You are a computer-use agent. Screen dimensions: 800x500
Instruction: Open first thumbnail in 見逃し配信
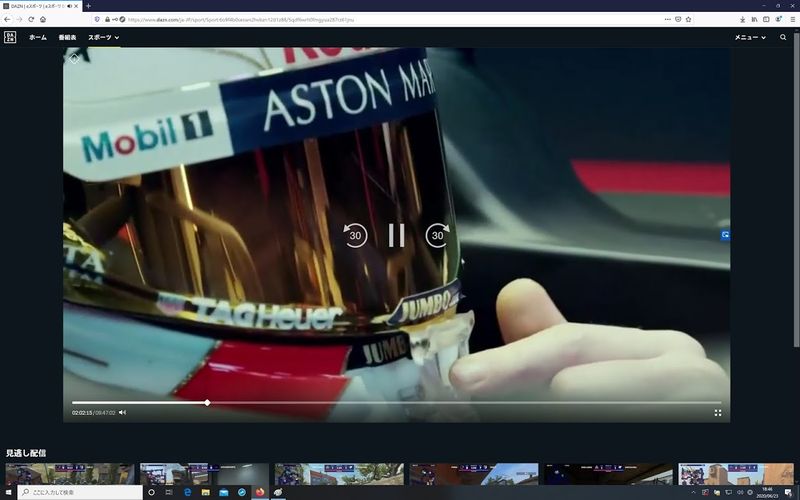coord(70,474)
